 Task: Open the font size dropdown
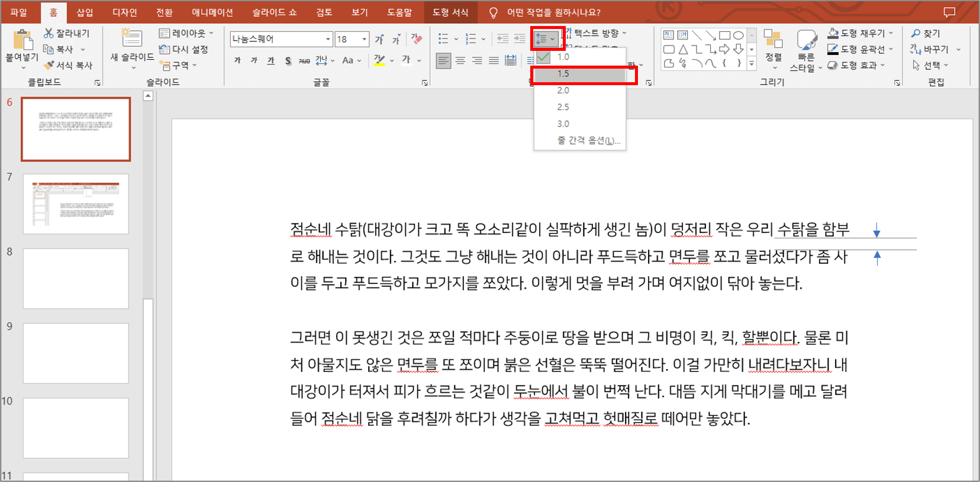click(364, 39)
